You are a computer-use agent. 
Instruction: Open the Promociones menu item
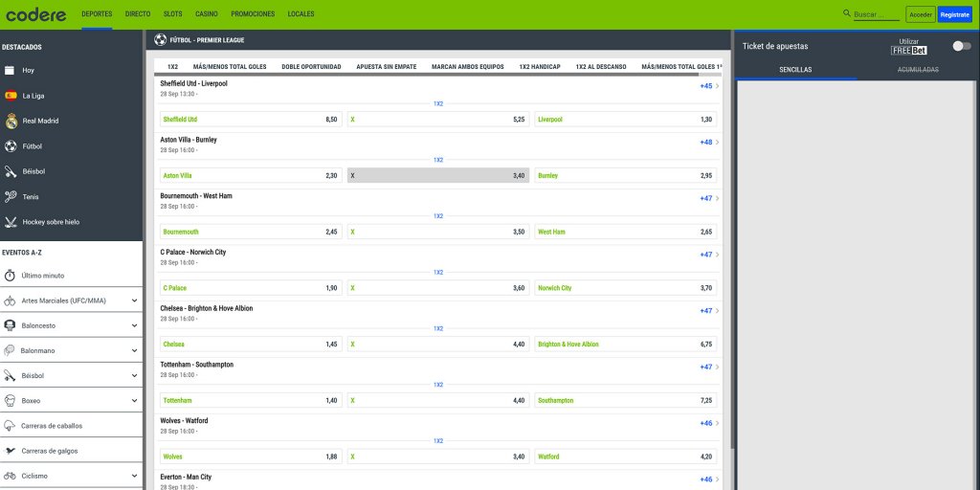tap(253, 13)
